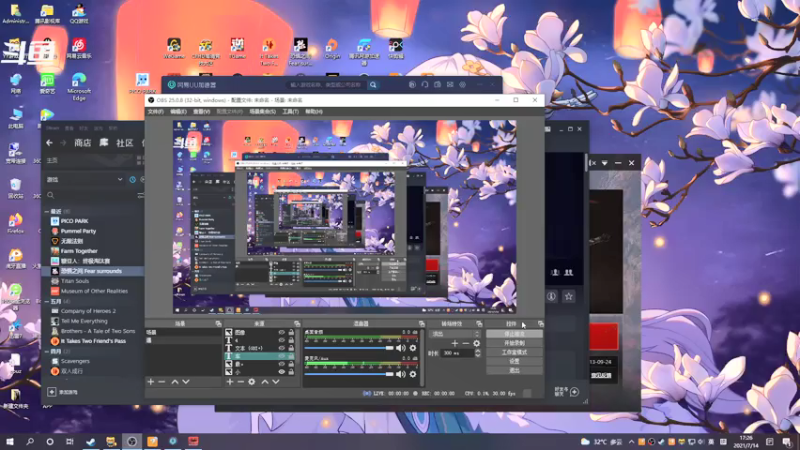800x450 pixels.
Task: Open the Help menu in OBS
Action: [314, 111]
